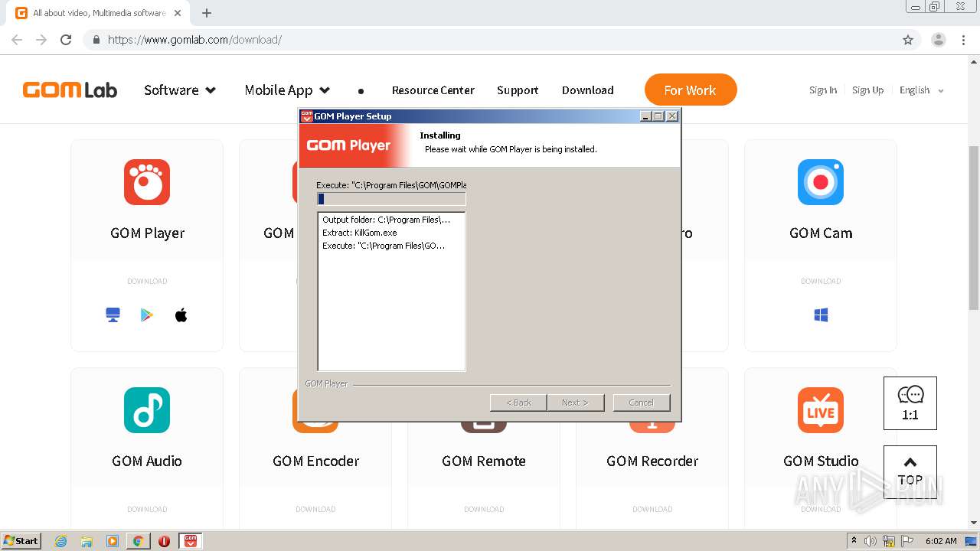Open the Support page
Image resolution: width=980 pixels, height=551 pixels.
[x=518, y=90]
